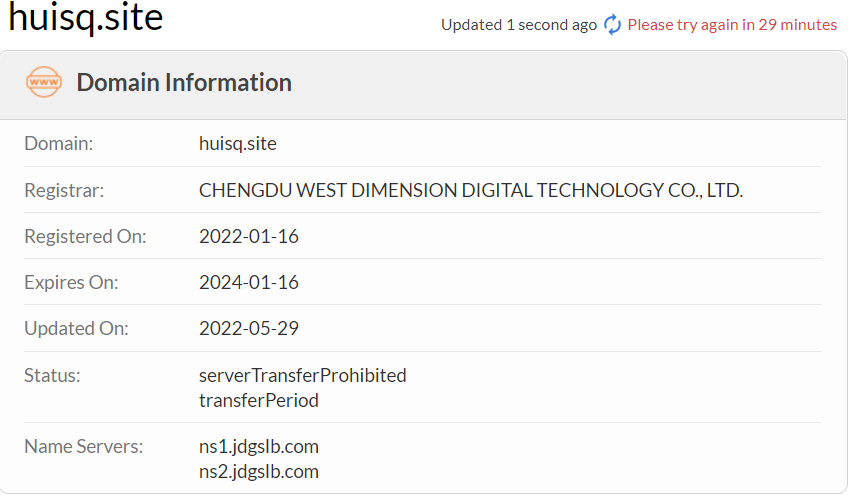
Task: Click the 'Domain:' field label
Action: coord(58,143)
